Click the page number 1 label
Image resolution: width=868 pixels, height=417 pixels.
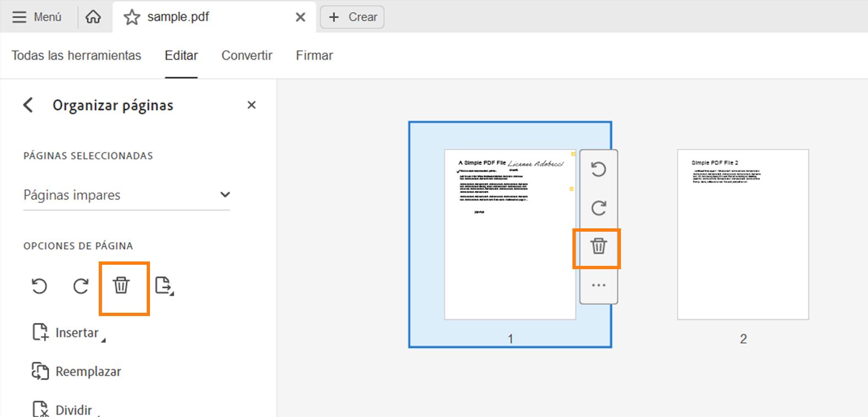tap(511, 339)
